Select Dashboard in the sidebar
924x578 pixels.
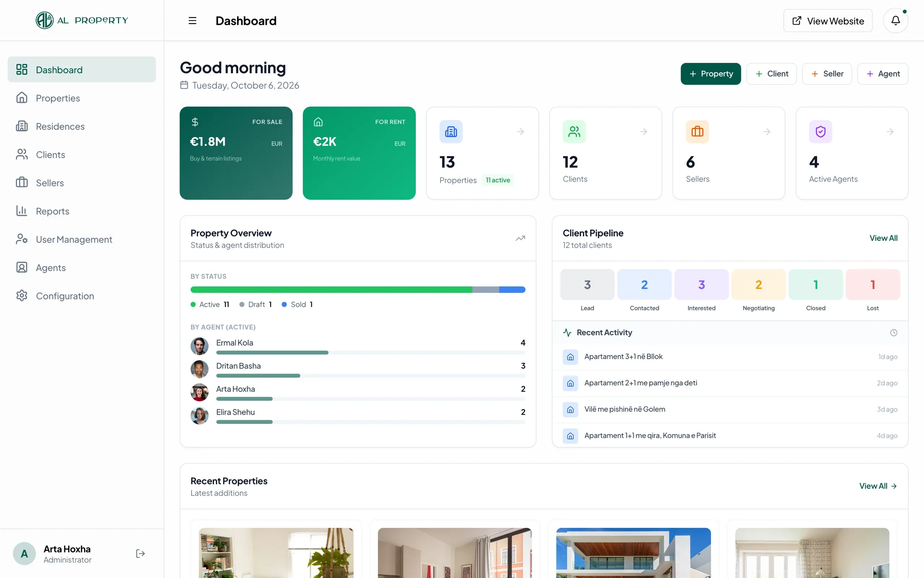click(82, 70)
